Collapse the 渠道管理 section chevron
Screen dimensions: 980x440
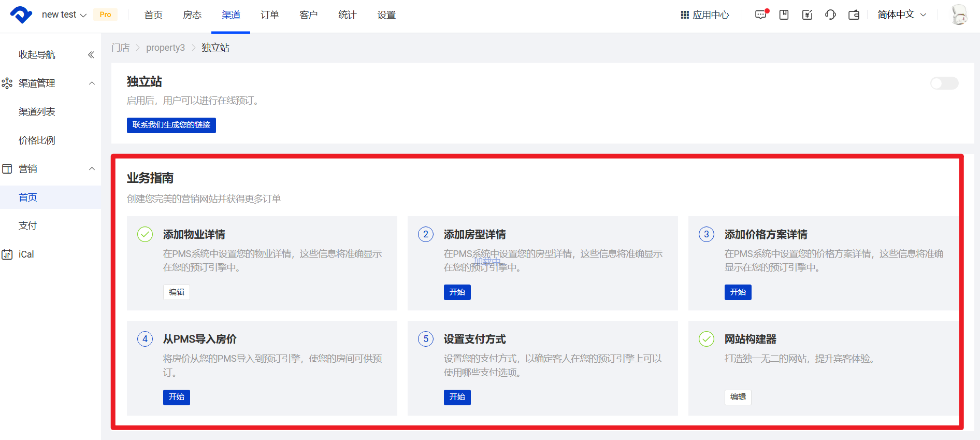click(92, 83)
